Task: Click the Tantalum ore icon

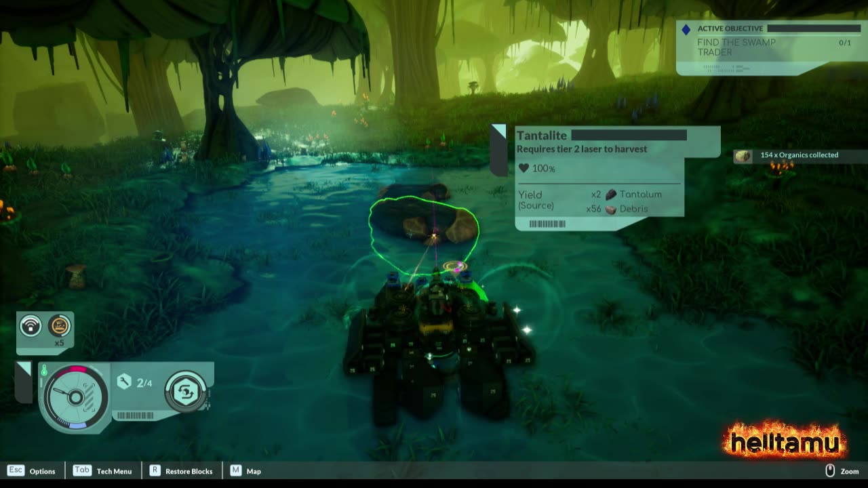Action: coord(611,194)
